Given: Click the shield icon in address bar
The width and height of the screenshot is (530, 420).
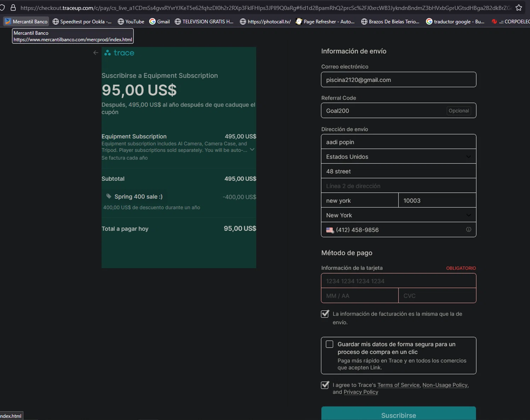Looking at the screenshot, I should (2, 7).
